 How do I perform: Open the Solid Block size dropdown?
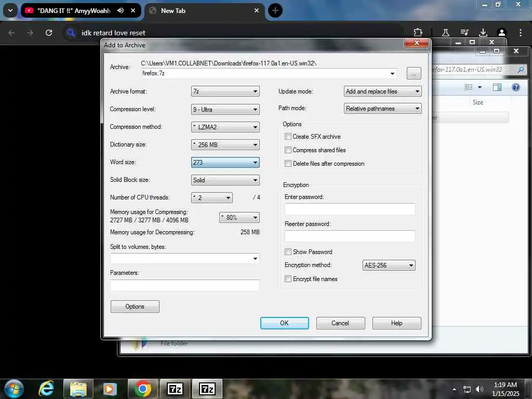pos(225,180)
